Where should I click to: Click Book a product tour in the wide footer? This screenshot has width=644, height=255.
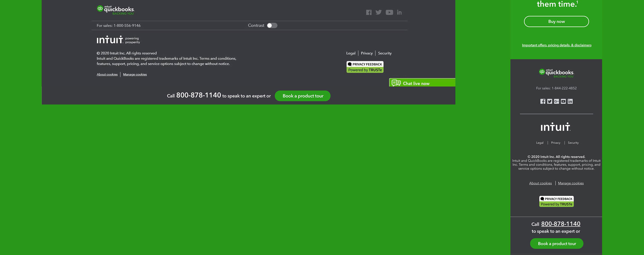(303, 96)
